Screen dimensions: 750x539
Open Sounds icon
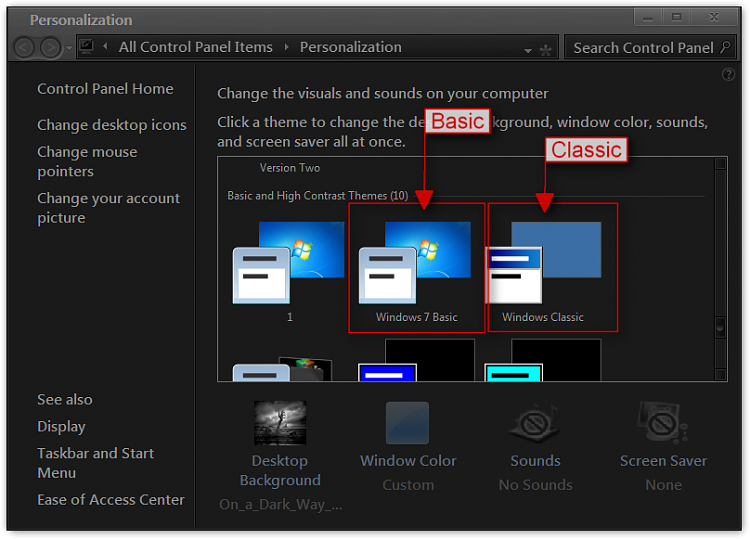(x=535, y=422)
